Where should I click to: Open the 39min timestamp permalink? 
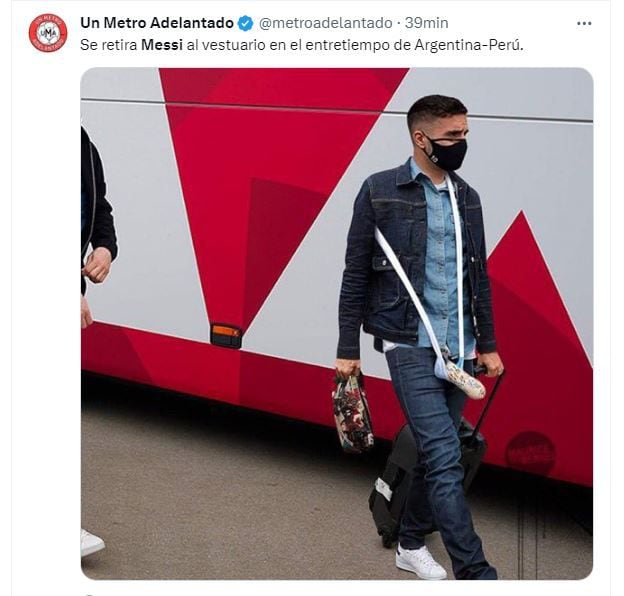[x=427, y=23]
